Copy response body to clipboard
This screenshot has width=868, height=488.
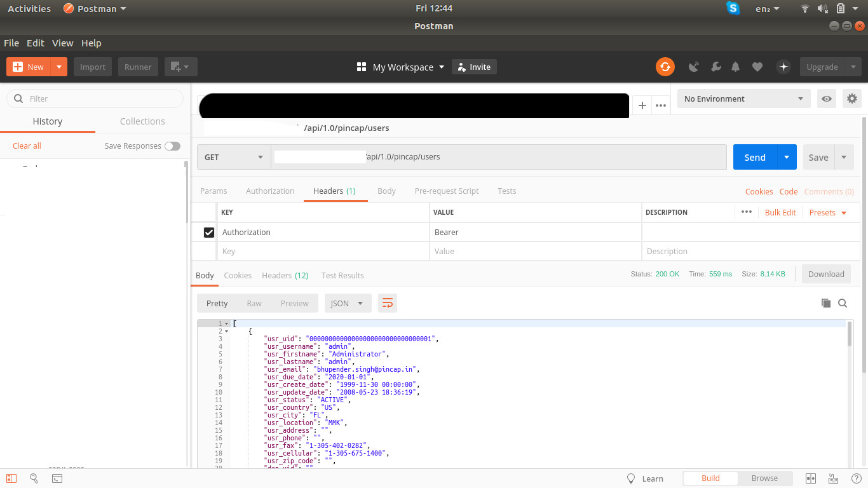826,303
